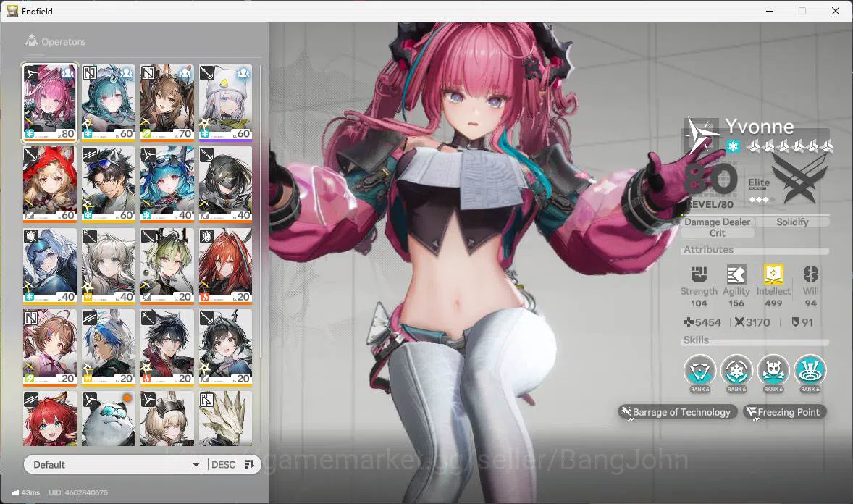Screen dimensions: 853x504
Task: Click the Skills section header
Action: (x=696, y=340)
